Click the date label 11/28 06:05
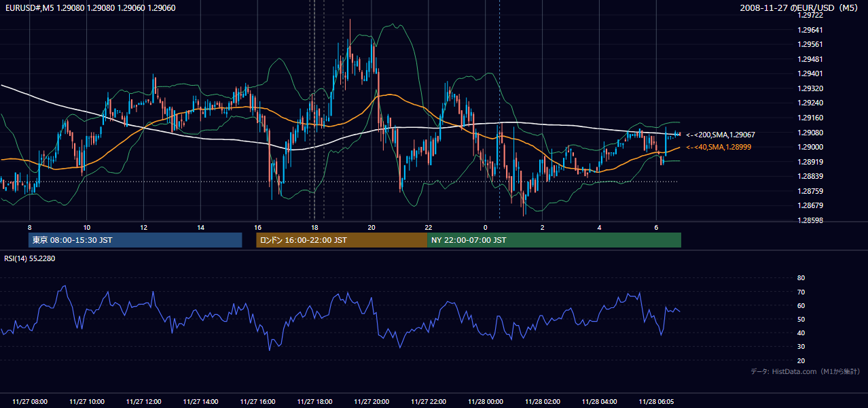 click(657, 402)
